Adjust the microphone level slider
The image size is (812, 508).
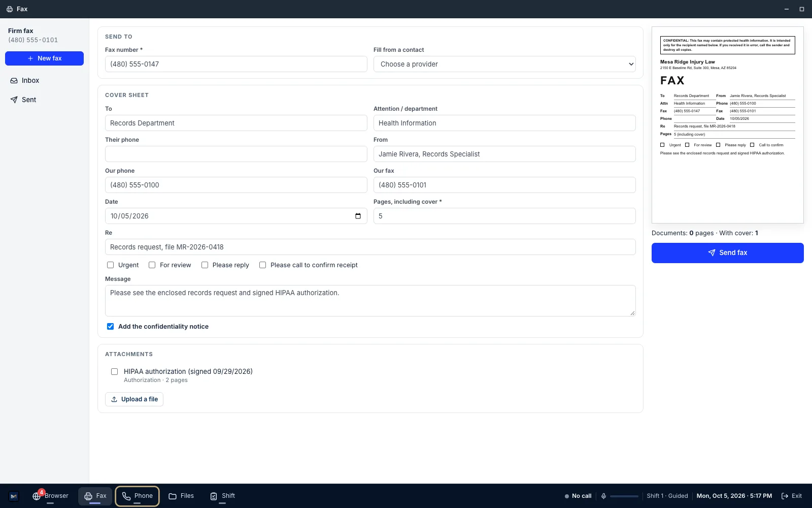click(x=624, y=496)
